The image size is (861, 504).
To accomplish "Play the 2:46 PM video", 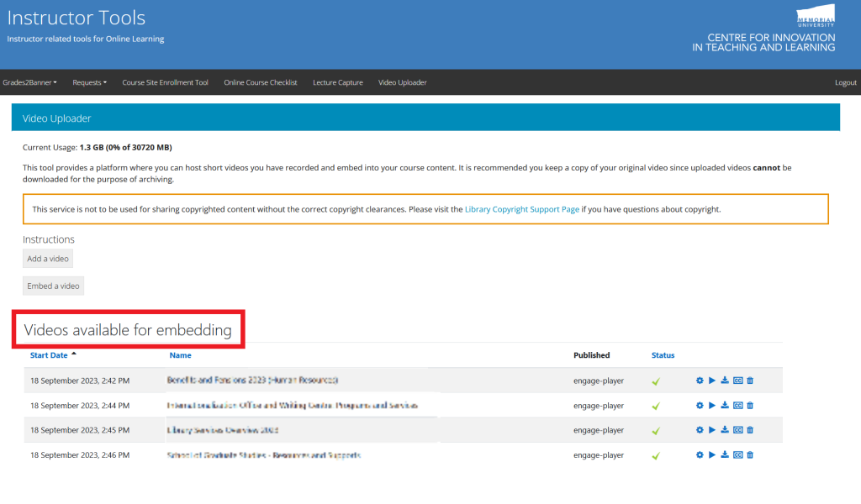I will coord(712,454).
